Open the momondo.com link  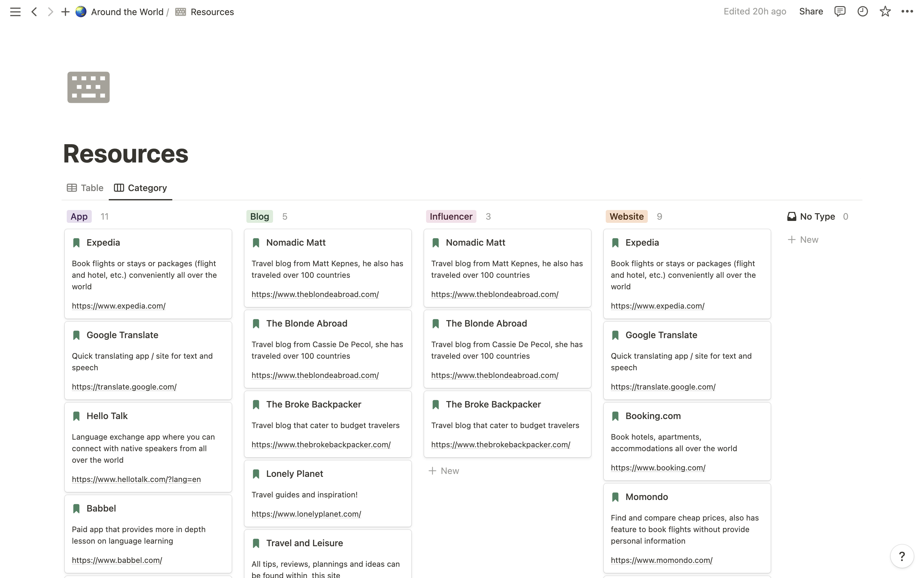[x=661, y=560]
